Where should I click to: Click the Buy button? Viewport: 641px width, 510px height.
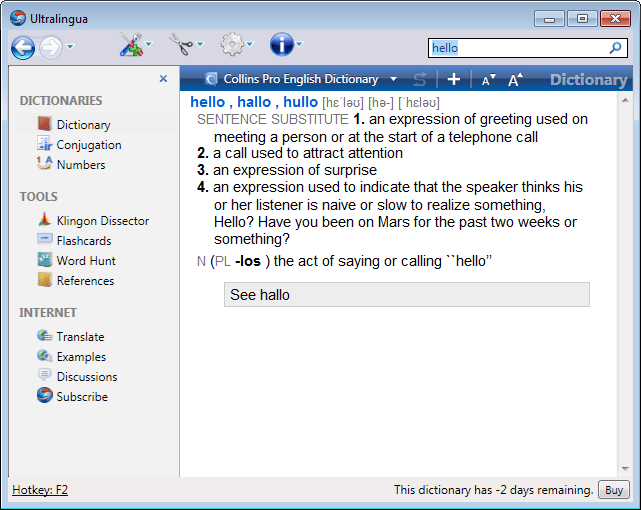click(x=614, y=490)
